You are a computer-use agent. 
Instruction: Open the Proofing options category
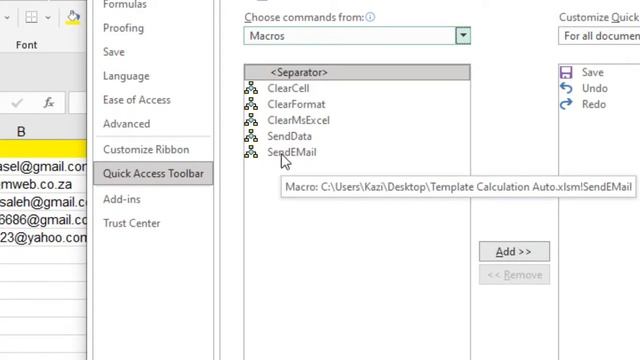pyautogui.click(x=123, y=28)
